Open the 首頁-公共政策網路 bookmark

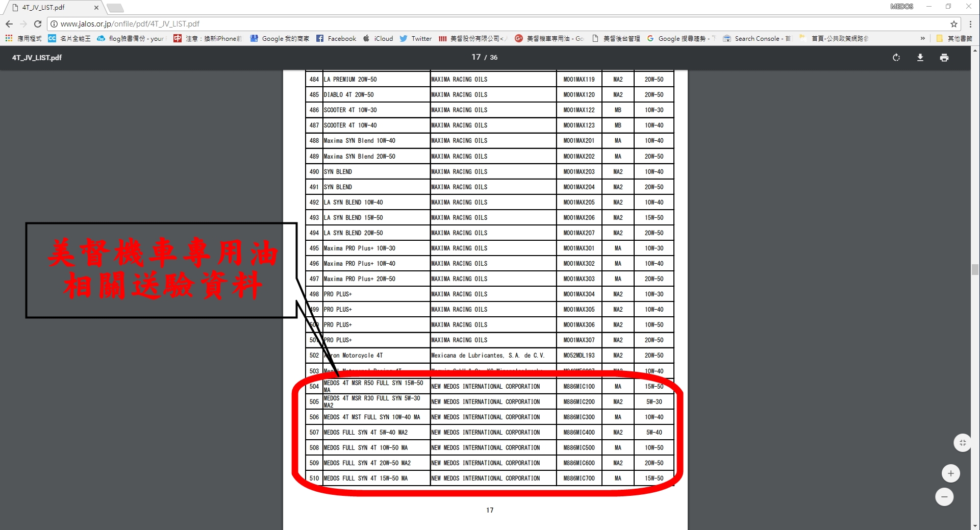[834, 38]
